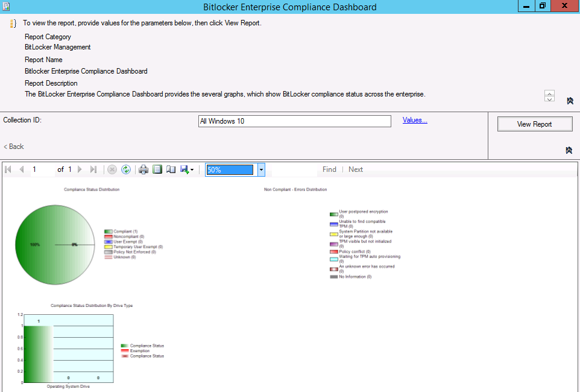Click An unknown error has occurred legend
Viewport: 580px width, 392px height.
tap(362, 269)
